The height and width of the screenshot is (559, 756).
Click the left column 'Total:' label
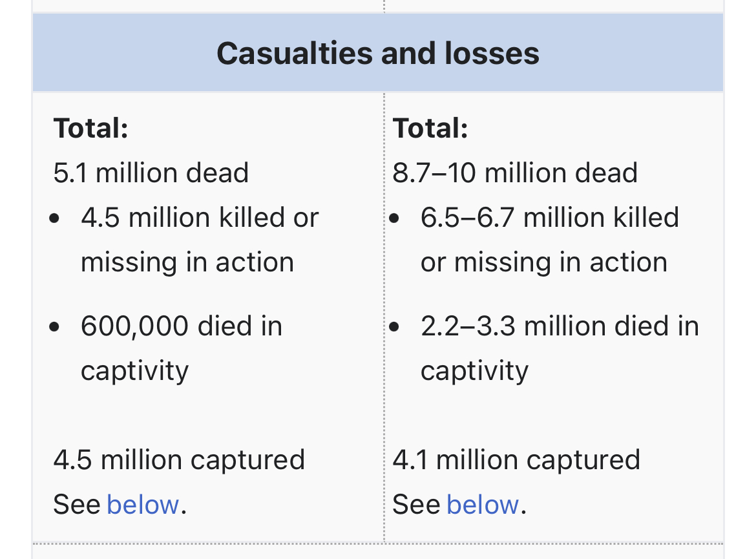(x=91, y=128)
